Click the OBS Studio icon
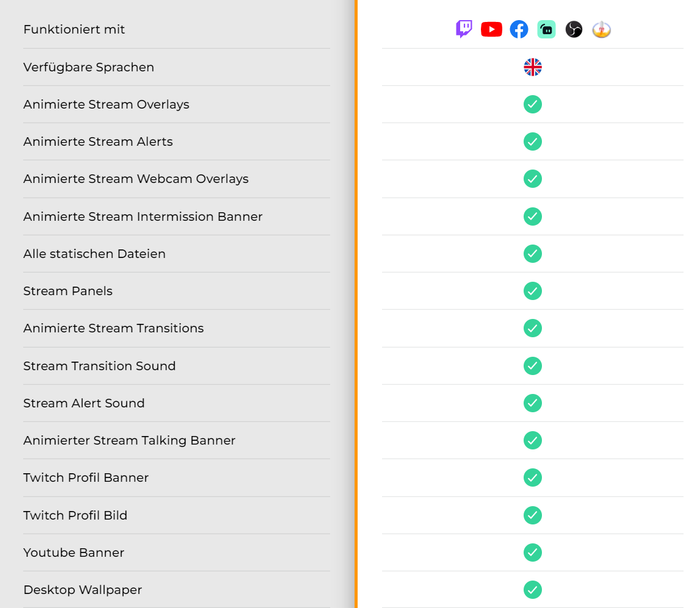This screenshot has height=608, width=700. (x=574, y=29)
